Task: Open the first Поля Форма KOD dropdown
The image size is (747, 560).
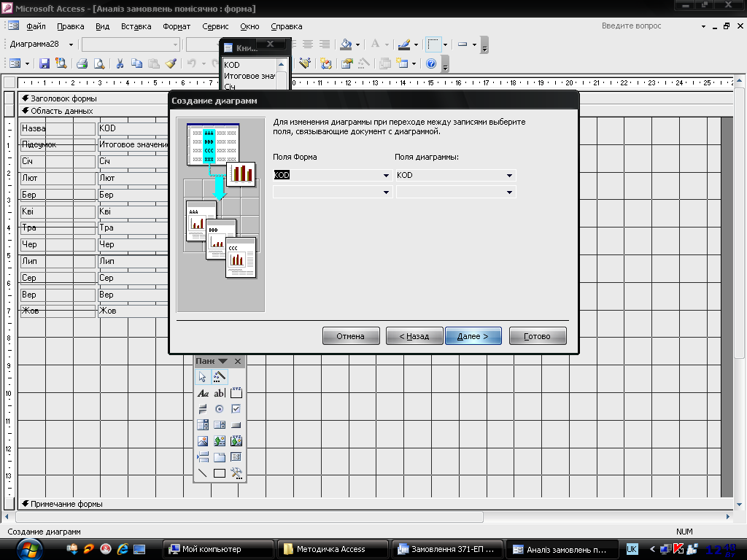Action: click(386, 175)
